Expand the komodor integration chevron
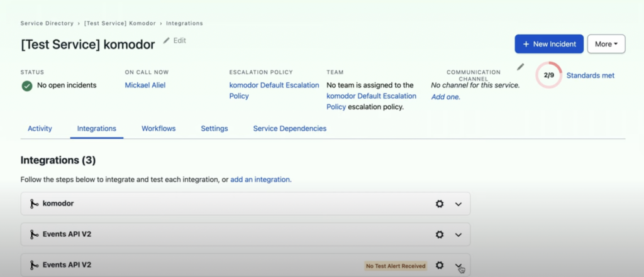Screen dimensions: 644x277 pyautogui.click(x=458, y=204)
